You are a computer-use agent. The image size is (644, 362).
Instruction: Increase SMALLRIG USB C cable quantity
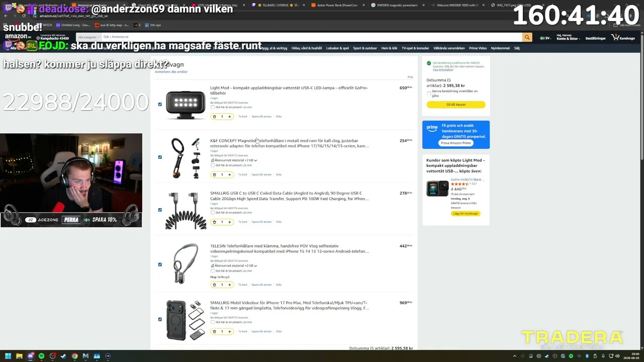pos(229,222)
